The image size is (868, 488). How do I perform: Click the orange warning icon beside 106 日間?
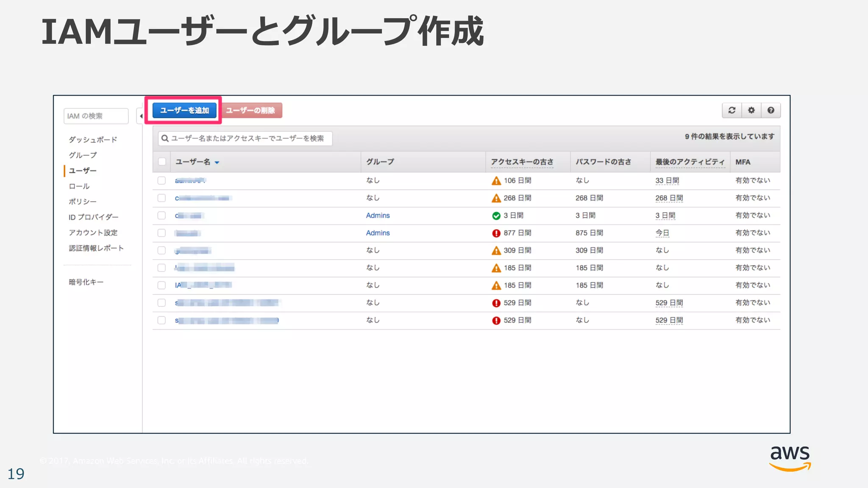tap(496, 181)
